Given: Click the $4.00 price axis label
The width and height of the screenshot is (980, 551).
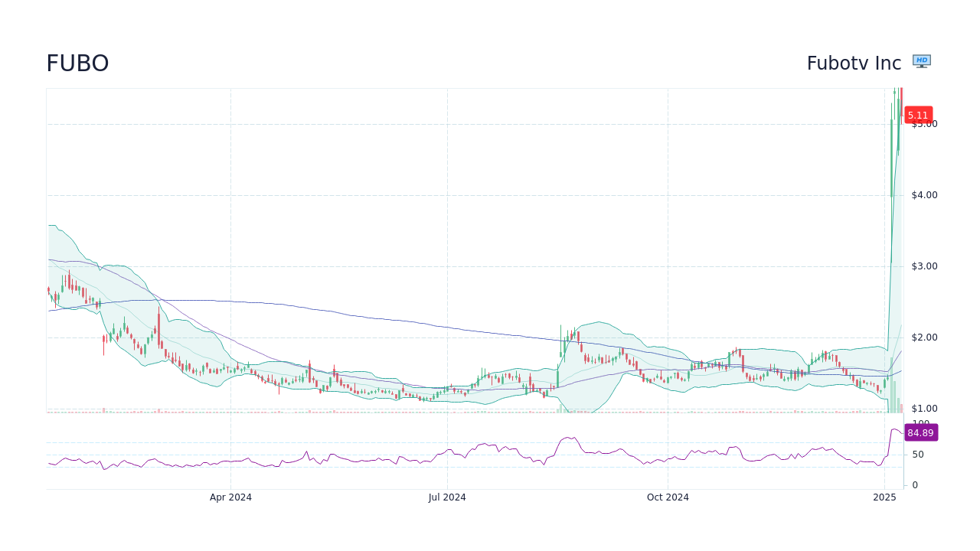Looking at the screenshot, I should tap(924, 195).
